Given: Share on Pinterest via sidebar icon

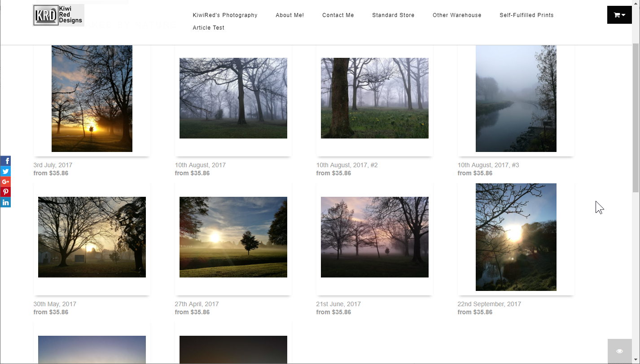Looking at the screenshot, I should pos(5,192).
